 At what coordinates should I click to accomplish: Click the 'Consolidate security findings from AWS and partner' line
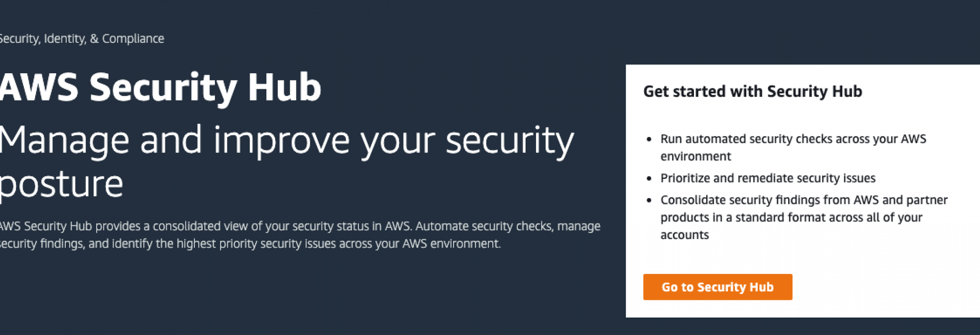(804, 200)
